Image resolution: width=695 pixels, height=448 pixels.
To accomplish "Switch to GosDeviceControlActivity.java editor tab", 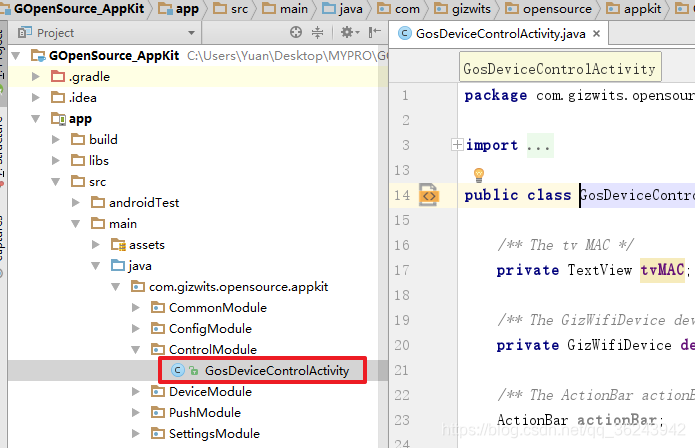I will coord(500,34).
